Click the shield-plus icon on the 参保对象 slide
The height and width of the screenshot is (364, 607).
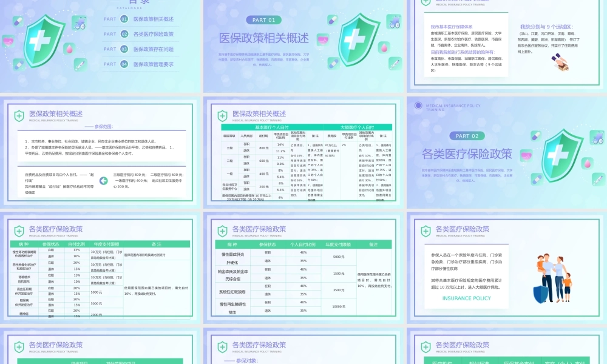click(222, 347)
